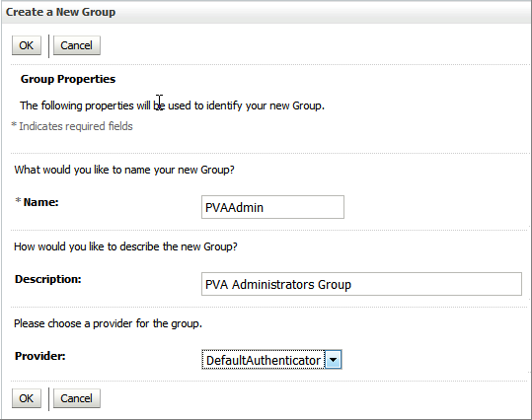The height and width of the screenshot is (420, 532).
Task: Click the Indicates required fields note
Action: coord(76,126)
